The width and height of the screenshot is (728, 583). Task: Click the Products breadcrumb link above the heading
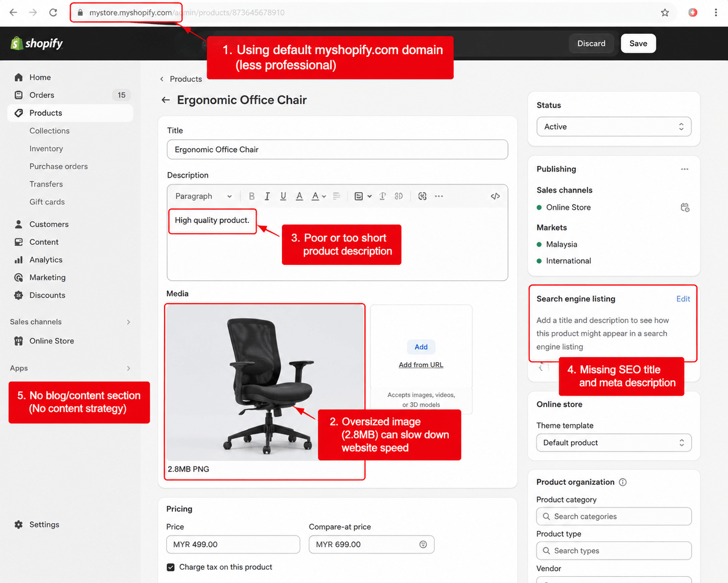(186, 79)
